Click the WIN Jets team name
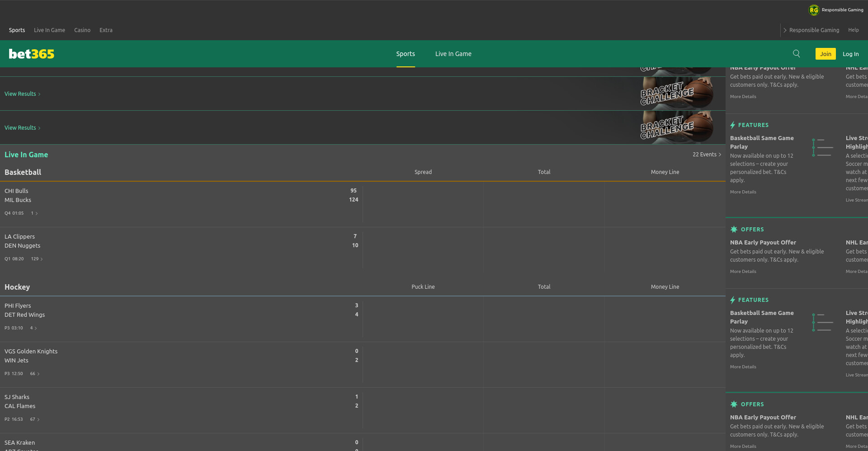The width and height of the screenshot is (868, 451). 16,361
